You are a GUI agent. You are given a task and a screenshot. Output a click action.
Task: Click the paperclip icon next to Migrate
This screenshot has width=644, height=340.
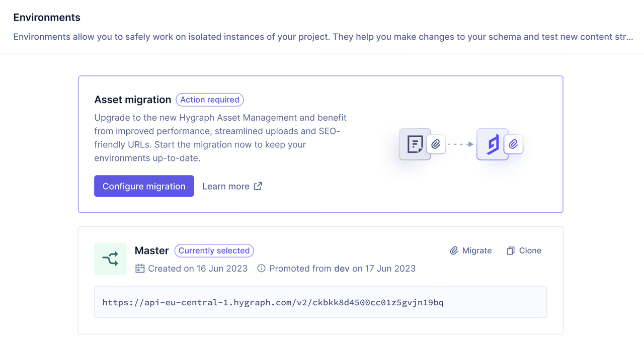pos(453,250)
